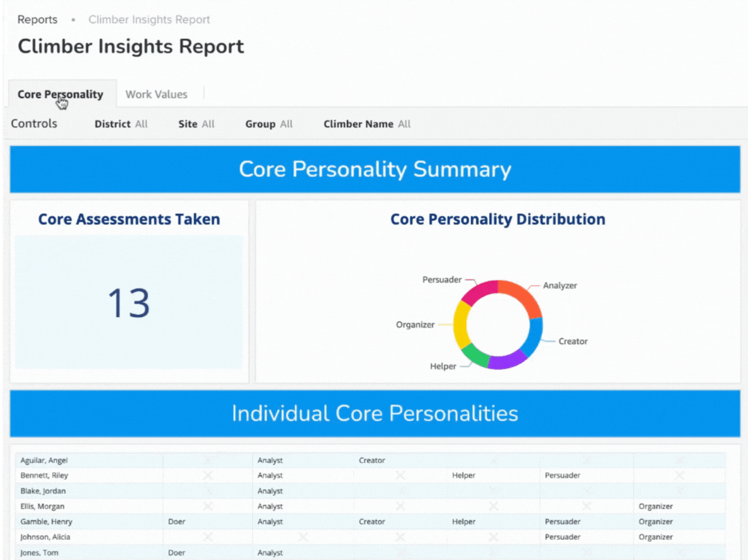Viewport: 748px width, 560px height.
Task: Pick the yellow Organizer donut segment
Action: click(461, 325)
